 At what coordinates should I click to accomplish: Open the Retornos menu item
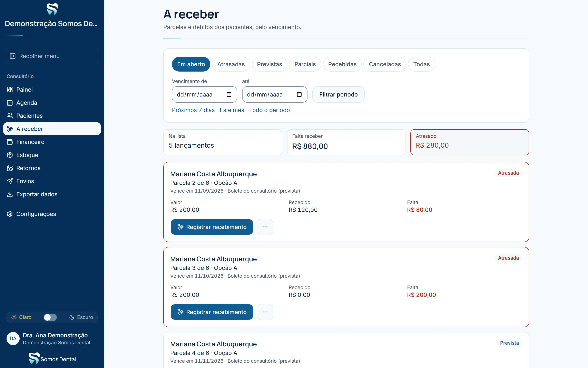[52, 168]
